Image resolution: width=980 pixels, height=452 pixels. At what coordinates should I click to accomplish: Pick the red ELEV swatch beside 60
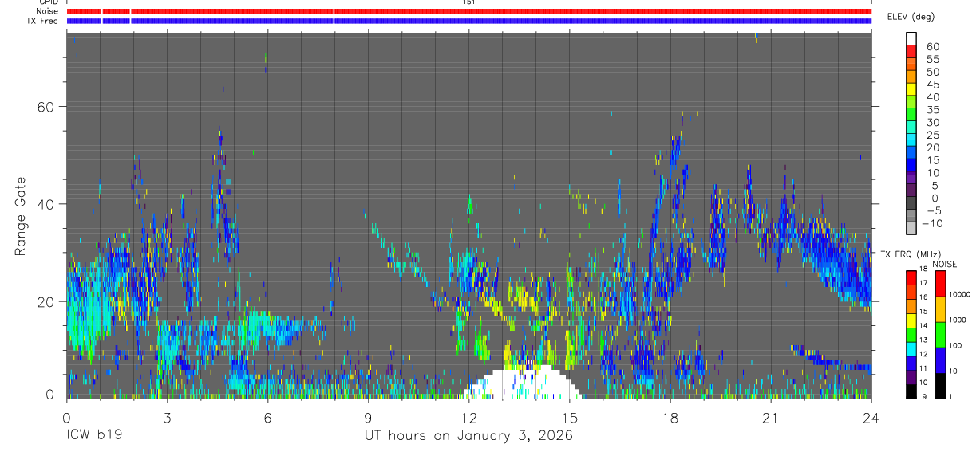(x=911, y=51)
